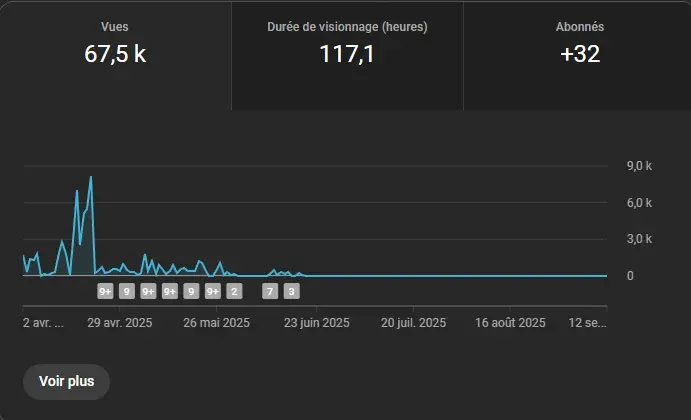Click the 29 avr. 2025 date label

coord(120,323)
